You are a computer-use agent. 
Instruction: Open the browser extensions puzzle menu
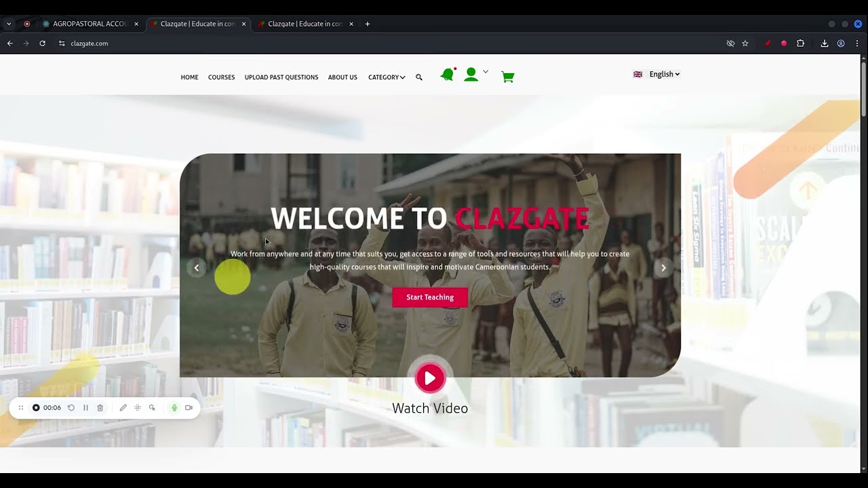pos(800,43)
